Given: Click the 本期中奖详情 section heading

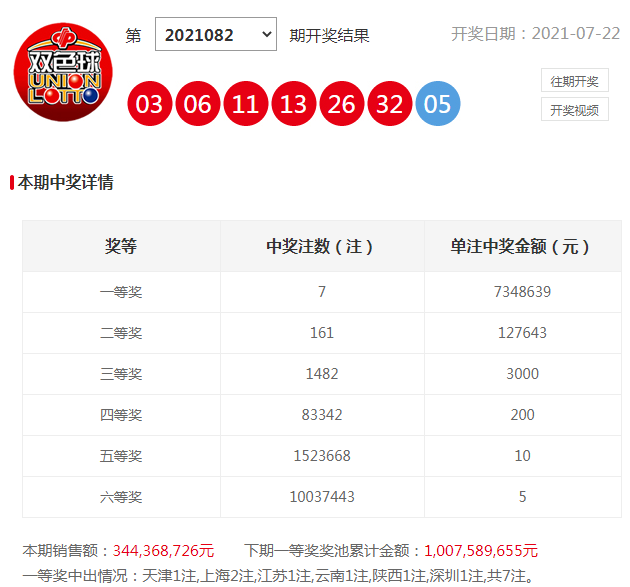Looking at the screenshot, I should 65,182.
